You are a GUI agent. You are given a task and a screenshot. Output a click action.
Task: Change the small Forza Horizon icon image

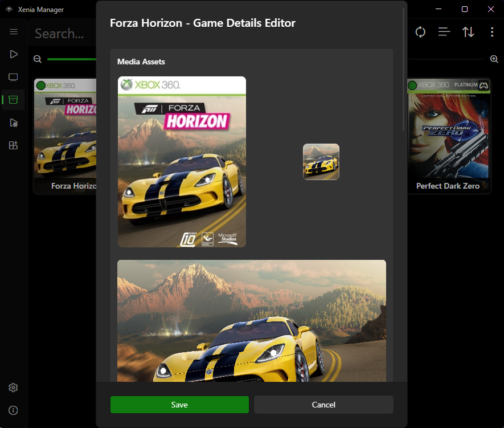click(321, 162)
